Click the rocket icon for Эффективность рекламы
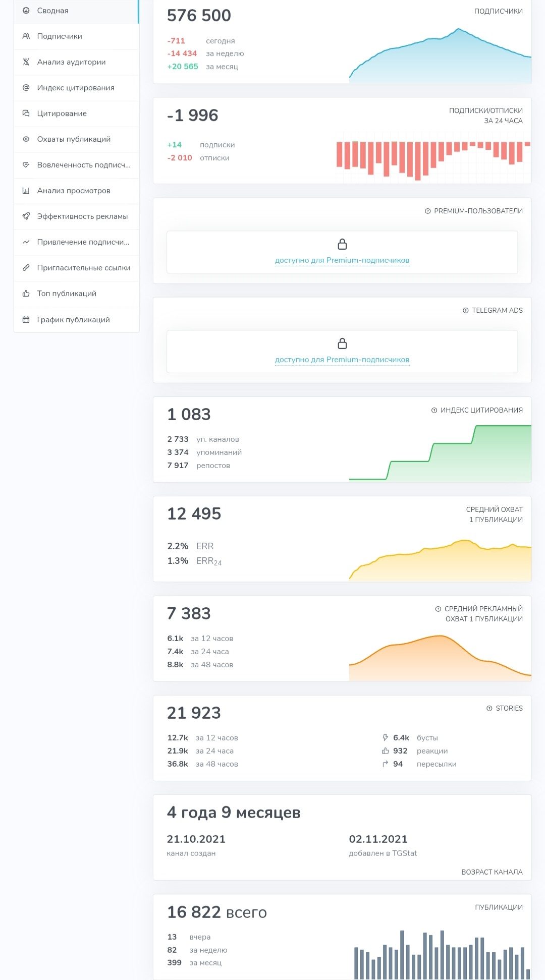This screenshot has height=980, width=545. click(26, 216)
